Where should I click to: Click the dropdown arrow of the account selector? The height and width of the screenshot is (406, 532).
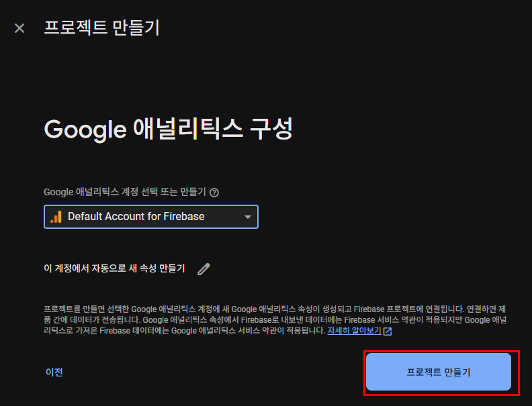(248, 217)
